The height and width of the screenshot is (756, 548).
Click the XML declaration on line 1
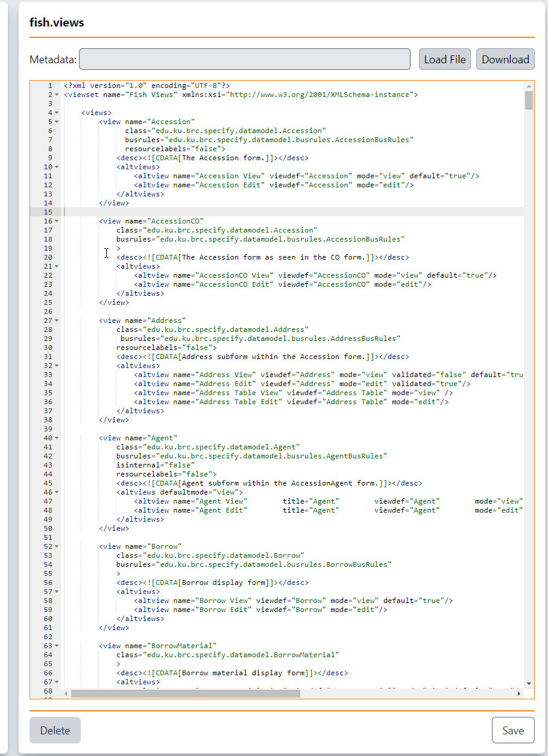point(146,86)
